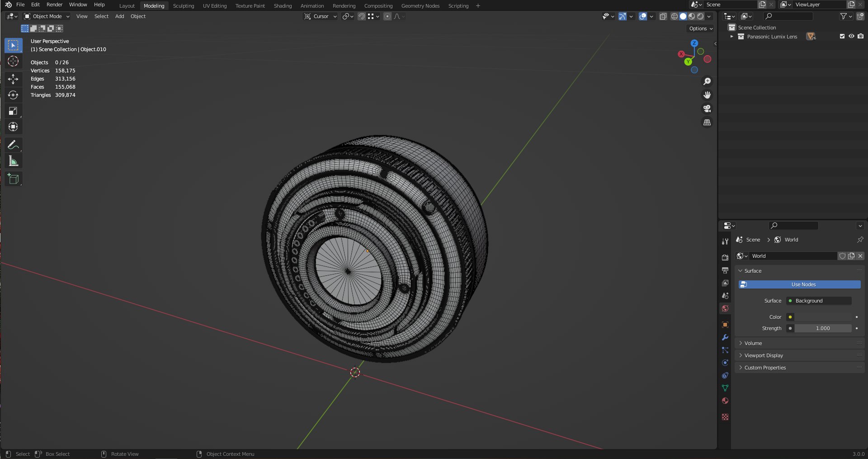Image resolution: width=868 pixels, height=459 pixels.
Task: Open the viewport Options dropdown
Action: click(701, 28)
